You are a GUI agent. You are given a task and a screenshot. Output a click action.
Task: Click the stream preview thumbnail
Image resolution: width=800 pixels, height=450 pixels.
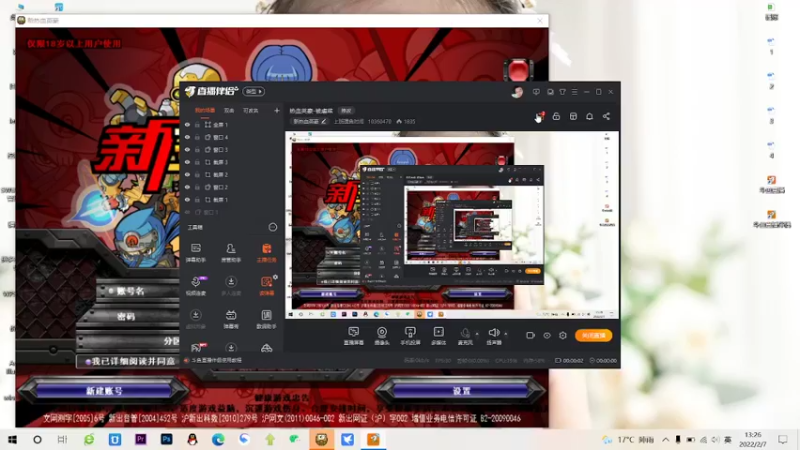pos(452,225)
